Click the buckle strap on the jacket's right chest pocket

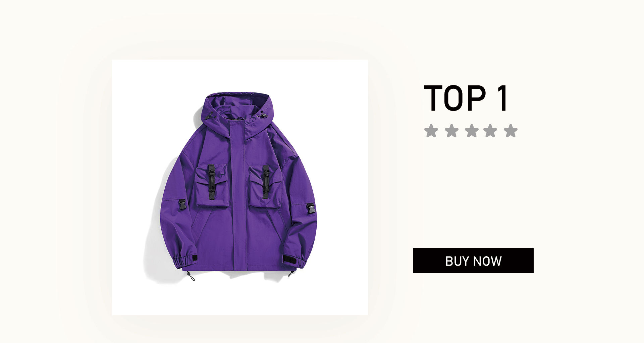coord(266,182)
